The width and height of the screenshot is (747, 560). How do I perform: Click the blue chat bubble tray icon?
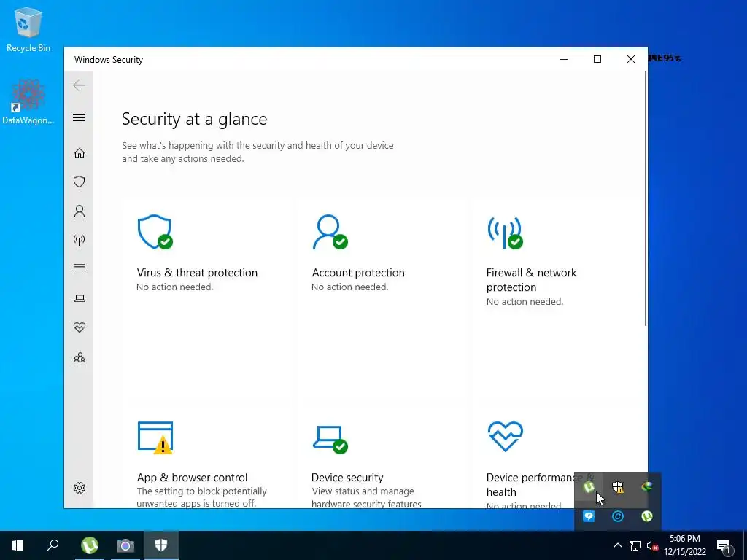coord(589,516)
